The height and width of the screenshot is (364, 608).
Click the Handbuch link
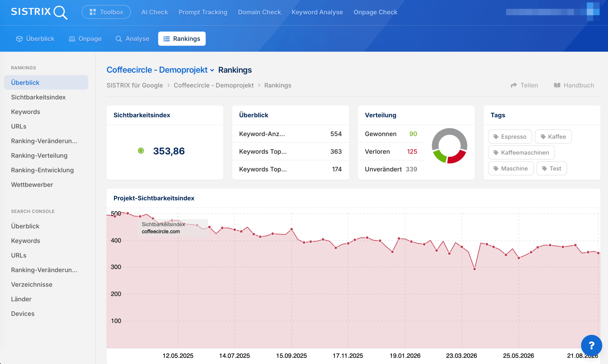pos(574,85)
